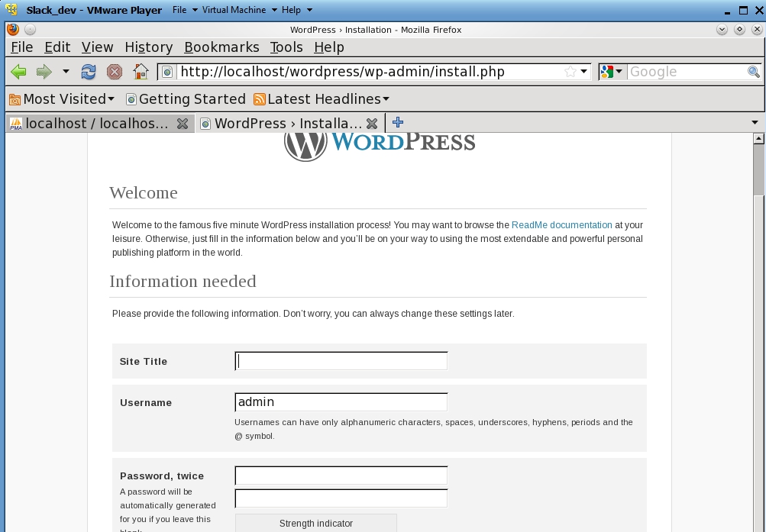Focus the Google search box
Screen dimensions: 766x532
(x=687, y=72)
